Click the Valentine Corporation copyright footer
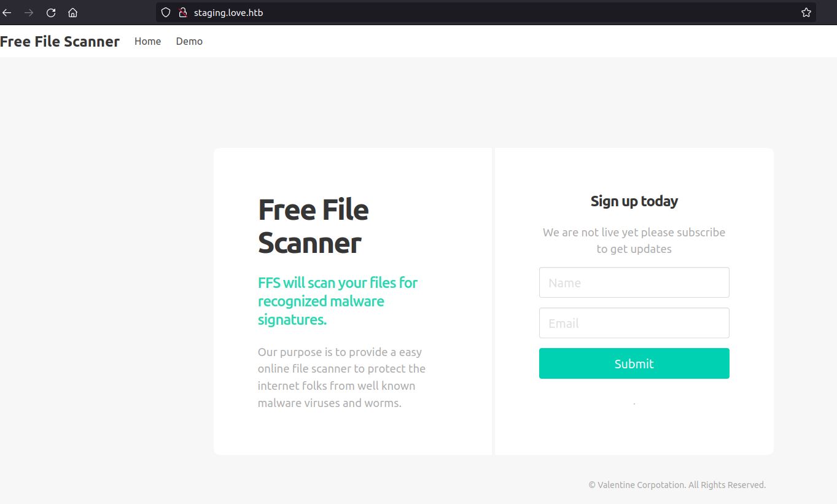Image resolution: width=837 pixels, height=504 pixels. 677,485
